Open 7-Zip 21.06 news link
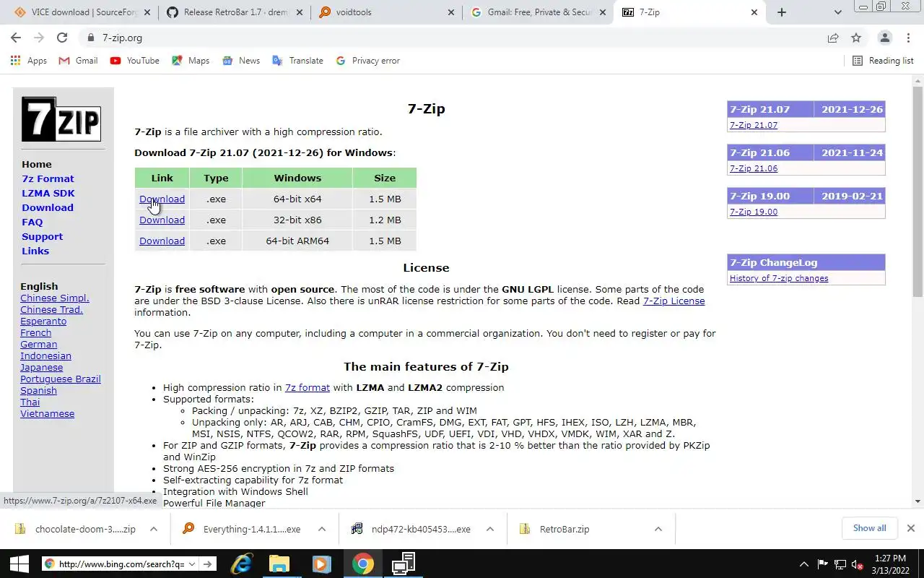The image size is (924, 578). click(754, 168)
